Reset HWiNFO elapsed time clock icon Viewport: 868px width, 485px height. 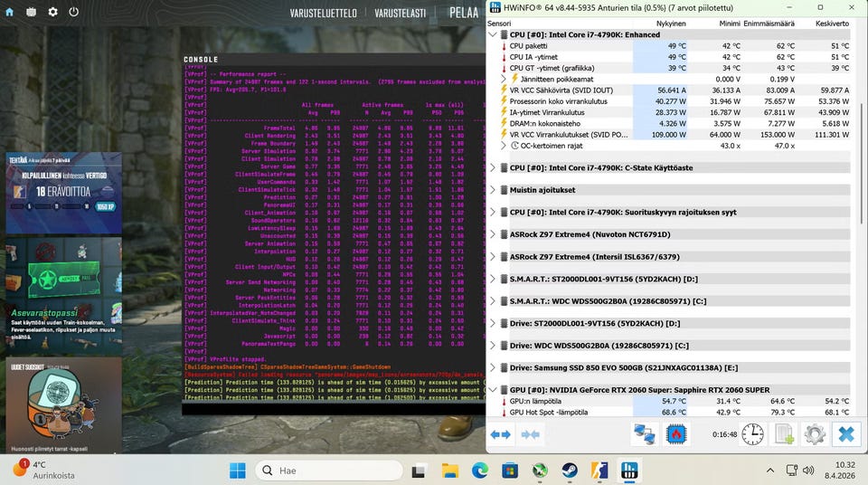coord(752,434)
